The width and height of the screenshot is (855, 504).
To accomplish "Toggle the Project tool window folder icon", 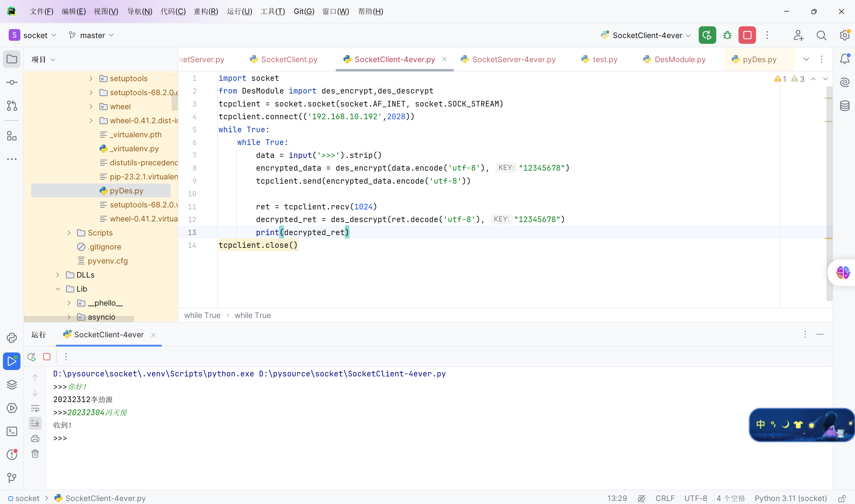I will point(12,59).
